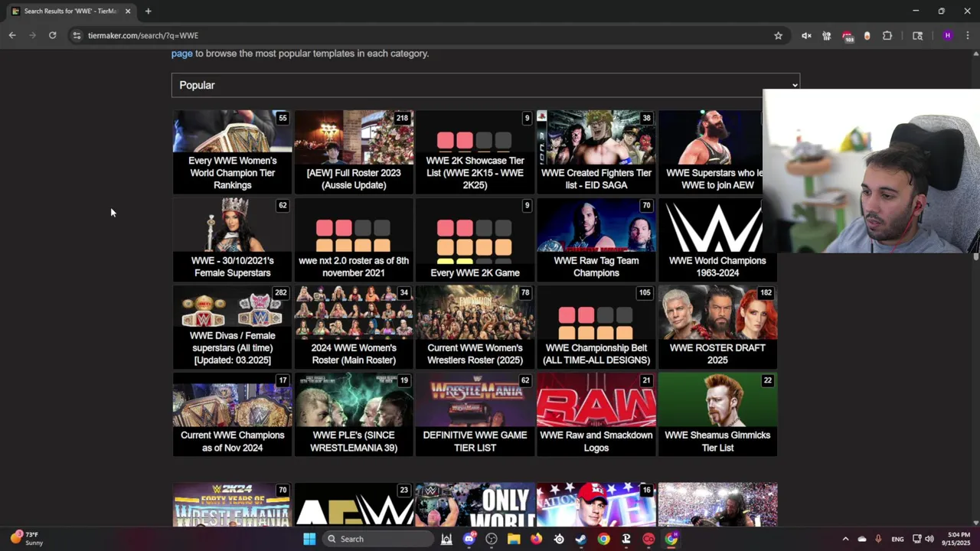Screen dimensions: 980x551
Task: Open the system volume control
Action: [x=929, y=539]
